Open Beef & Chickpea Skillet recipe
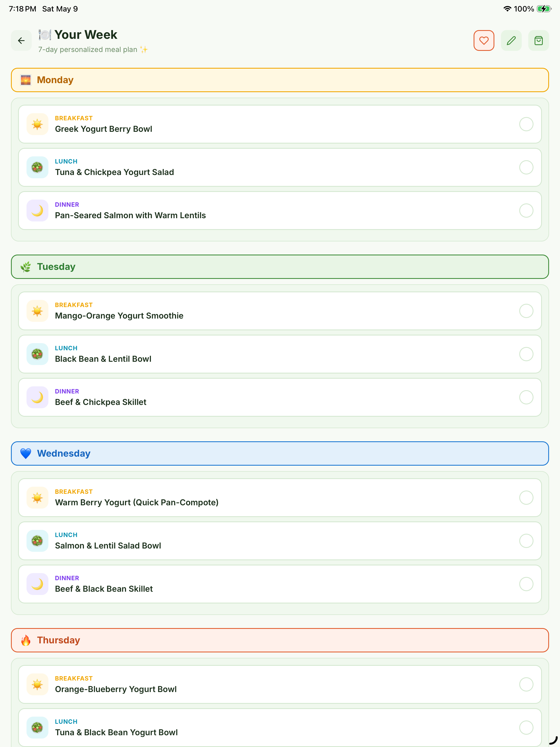This screenshot has height=747, width=560. click(x=280, y=398)
